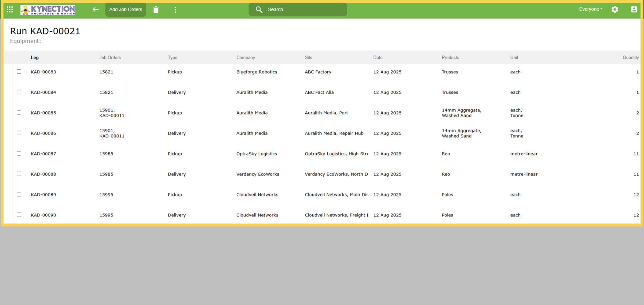Sort by the Leg column header
This screenshot has height=305, width=644.
point(35,57)
